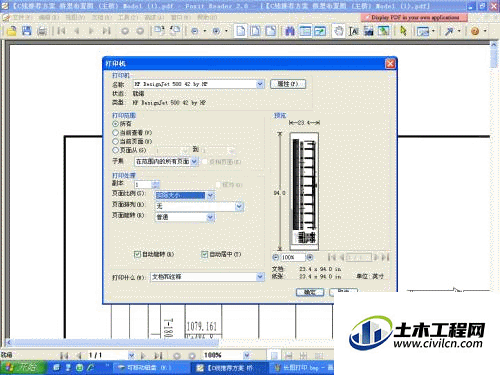Click the Snapshot camera tool icon

point(369,31)
